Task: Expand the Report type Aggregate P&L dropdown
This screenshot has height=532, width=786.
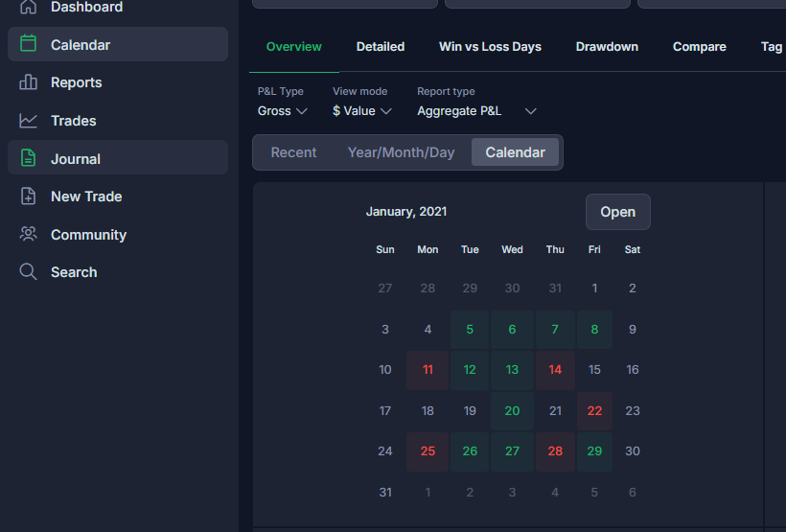Action: coord(476,111)
